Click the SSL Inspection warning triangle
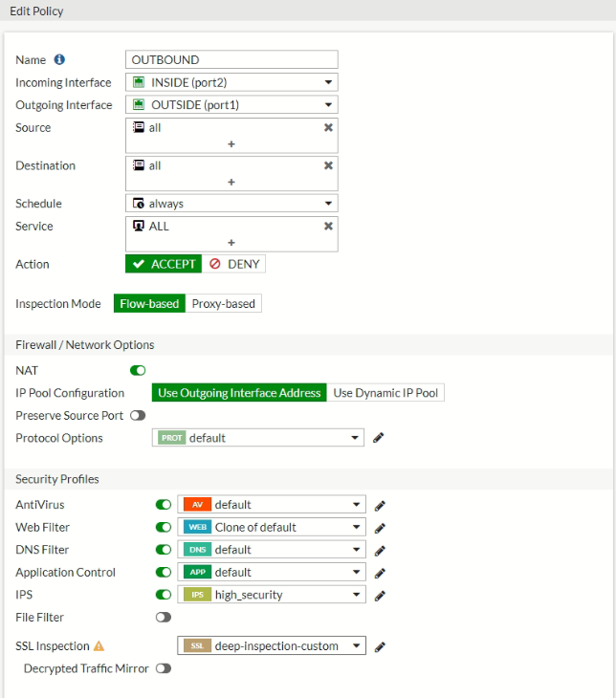 point(99,646)
